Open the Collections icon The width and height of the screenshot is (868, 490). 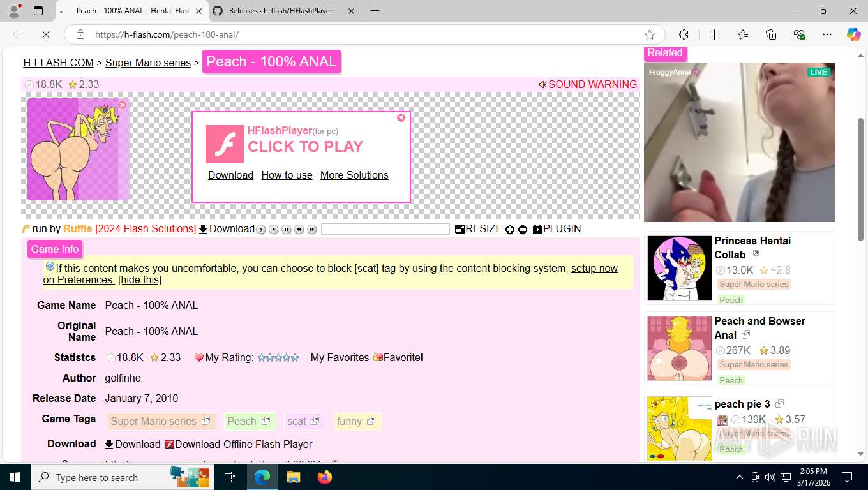point(771,34)
